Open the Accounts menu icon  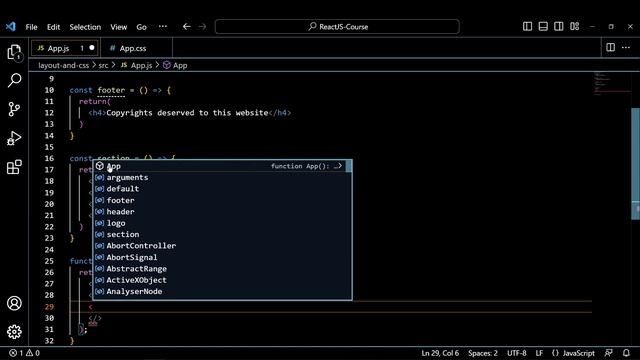14,303
